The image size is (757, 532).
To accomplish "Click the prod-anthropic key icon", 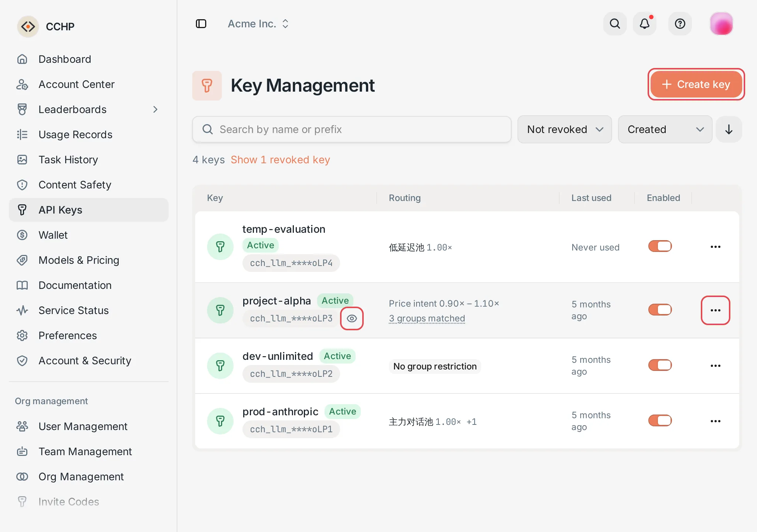I will pos(220,421).
